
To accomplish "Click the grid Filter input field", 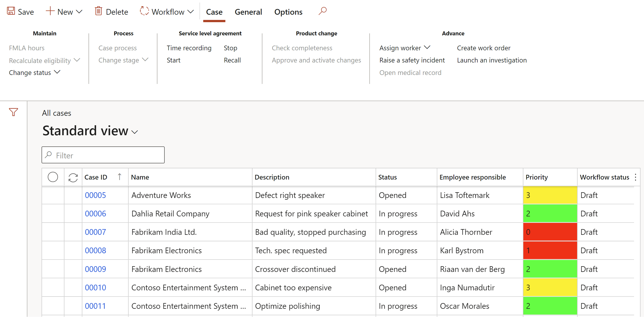I will (103, 155).
